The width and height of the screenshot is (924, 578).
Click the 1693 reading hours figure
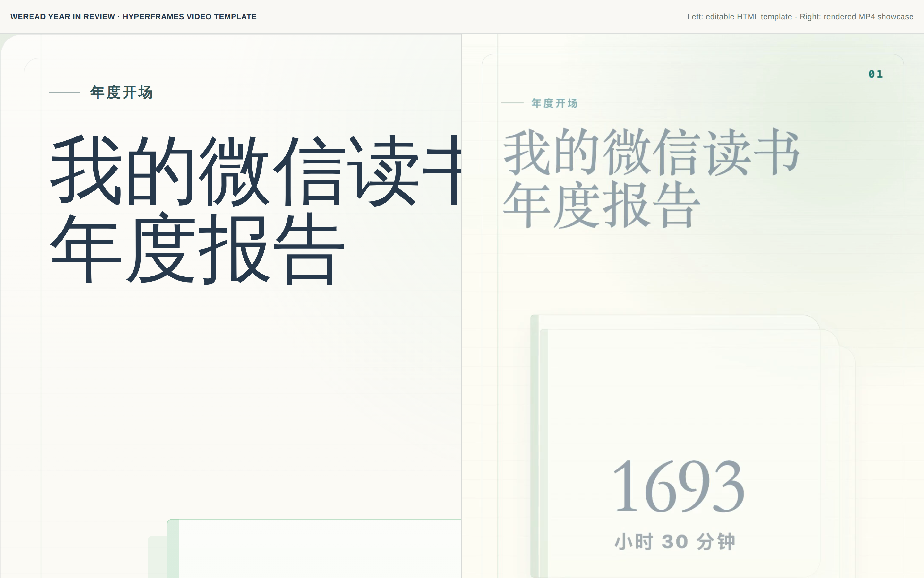click(x=678, y=486)
